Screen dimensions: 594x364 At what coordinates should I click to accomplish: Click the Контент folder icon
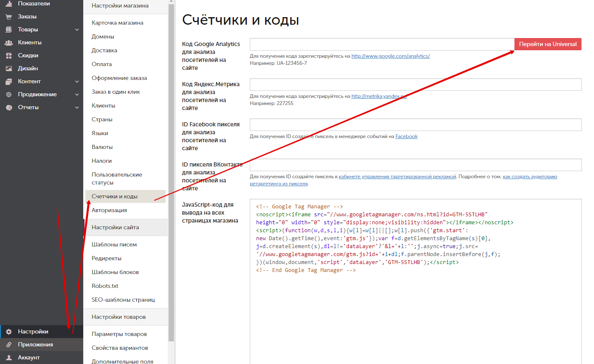9,82
